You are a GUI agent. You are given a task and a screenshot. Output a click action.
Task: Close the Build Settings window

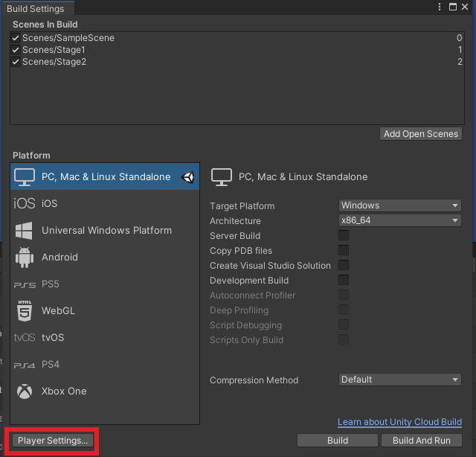tap(465, 7)
